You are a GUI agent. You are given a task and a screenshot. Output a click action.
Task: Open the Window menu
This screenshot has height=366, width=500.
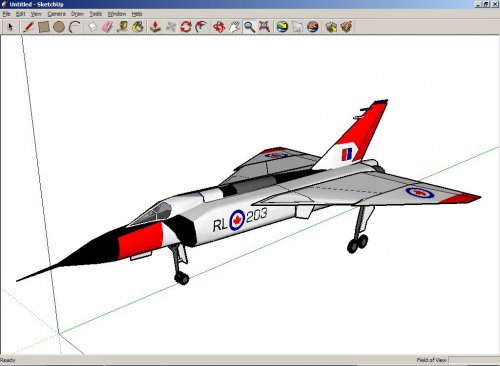[117, 14]
